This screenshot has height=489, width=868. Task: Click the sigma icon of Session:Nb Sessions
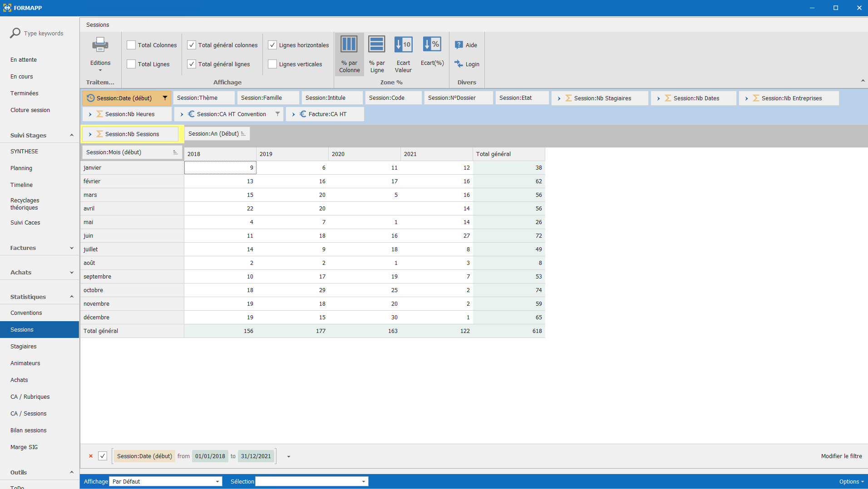click(x=99, y=134)
